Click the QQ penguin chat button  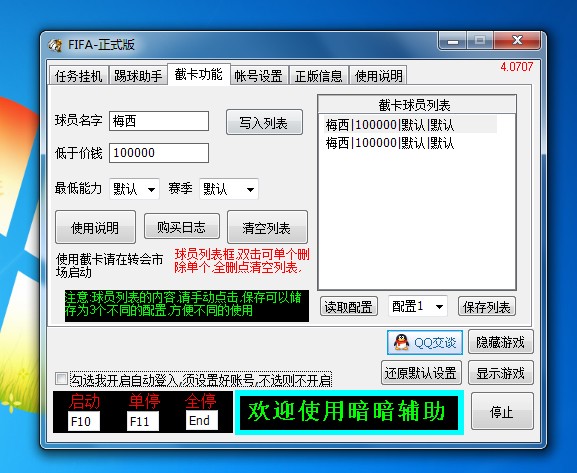pyautogui.click(x=425, y=342)
